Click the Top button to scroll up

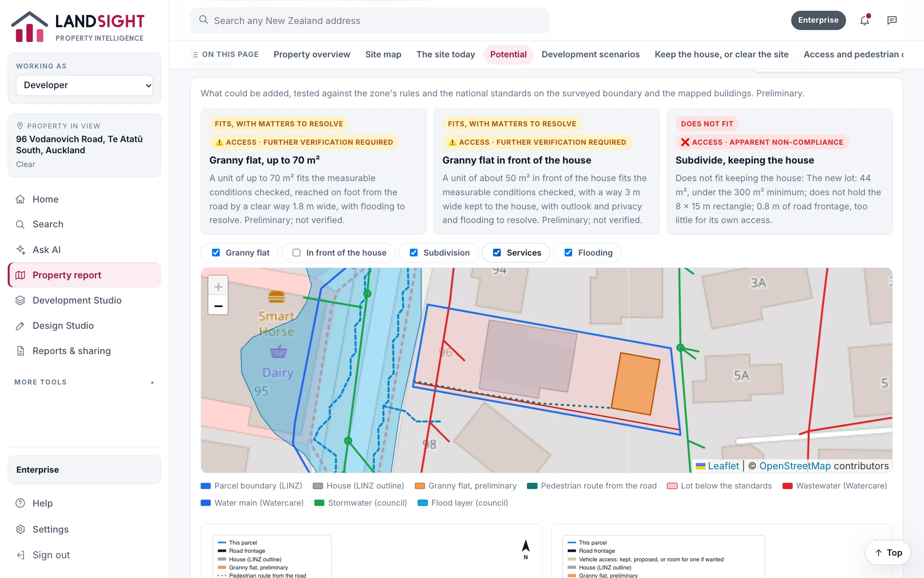click(x=888, y=553)
